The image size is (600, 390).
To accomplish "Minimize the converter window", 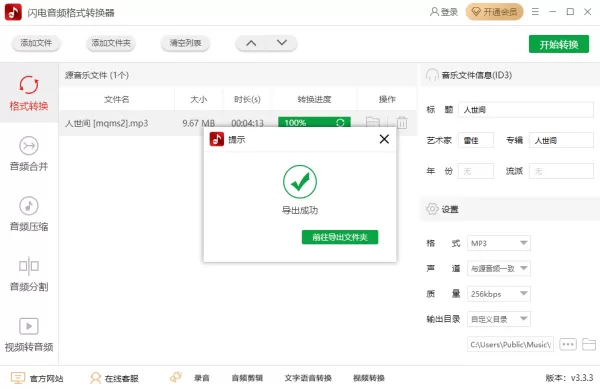I will click(x=553, y=12).
